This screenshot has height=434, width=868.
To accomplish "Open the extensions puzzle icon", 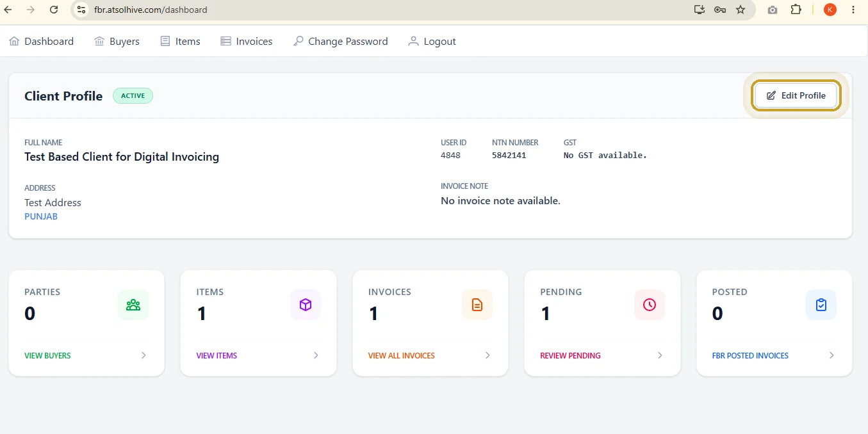I will click(x=796, y=10).
